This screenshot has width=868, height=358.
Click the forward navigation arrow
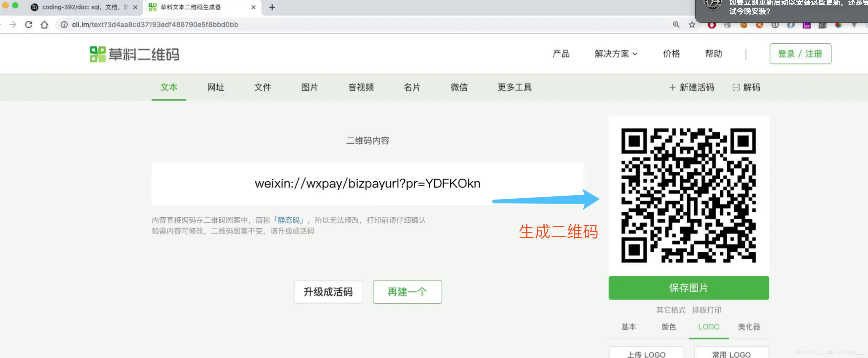coord(13,24)
